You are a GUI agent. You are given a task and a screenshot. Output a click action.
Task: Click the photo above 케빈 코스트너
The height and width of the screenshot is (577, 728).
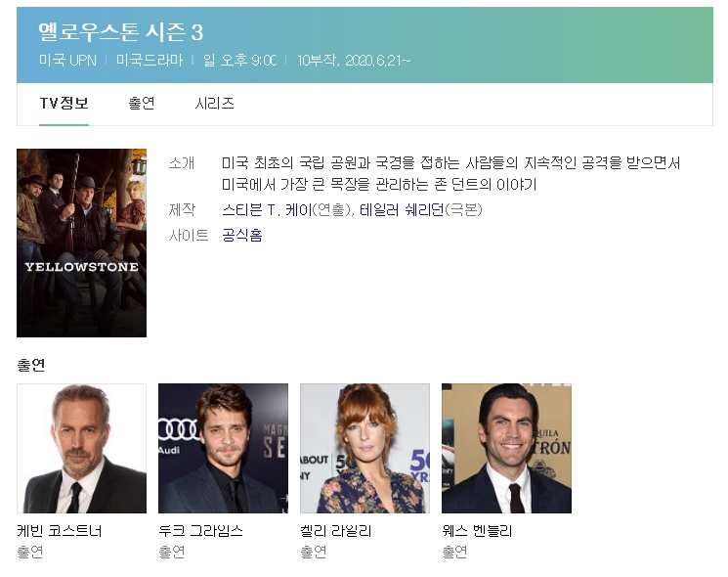(x=81, y=448)
